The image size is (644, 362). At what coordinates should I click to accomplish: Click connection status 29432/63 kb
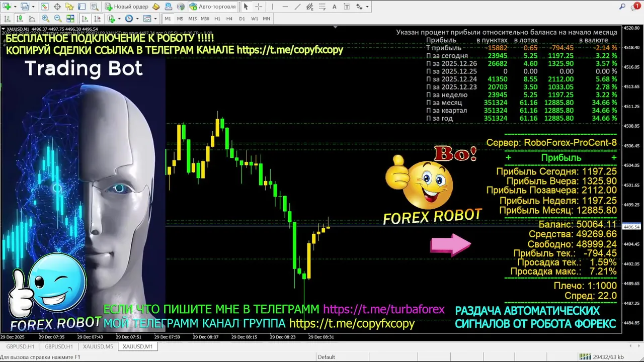(x=601, y=357)
